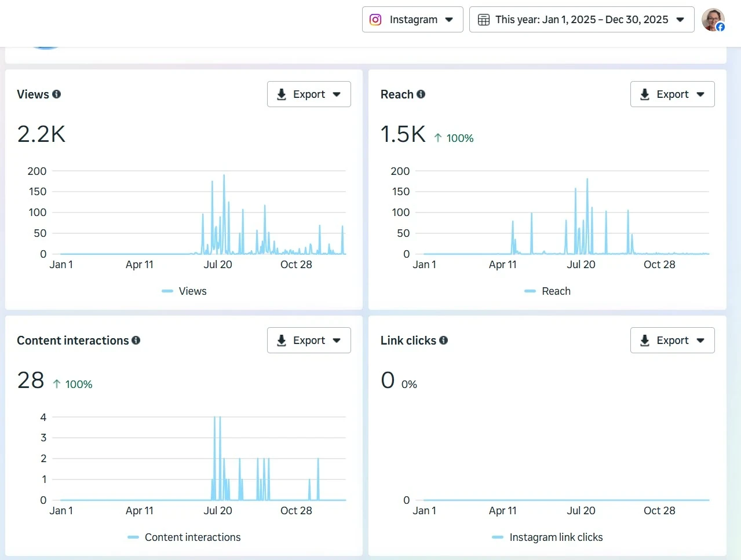The width and height of the screenshot is (741, 560).
Task: Click the Link clicks info icon
Action: [x=443, y=341]
